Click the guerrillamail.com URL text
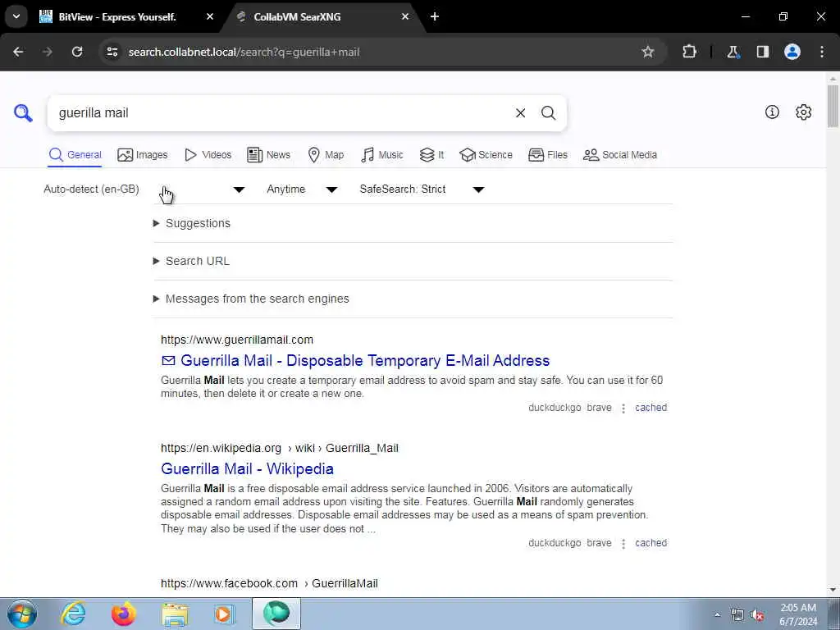 [x=237, y=340]
